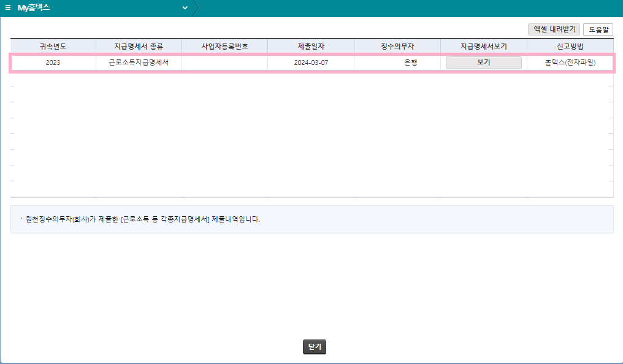Select the 신고방법 column header
The image size is (623, 364).
click(x=569, y=45)
